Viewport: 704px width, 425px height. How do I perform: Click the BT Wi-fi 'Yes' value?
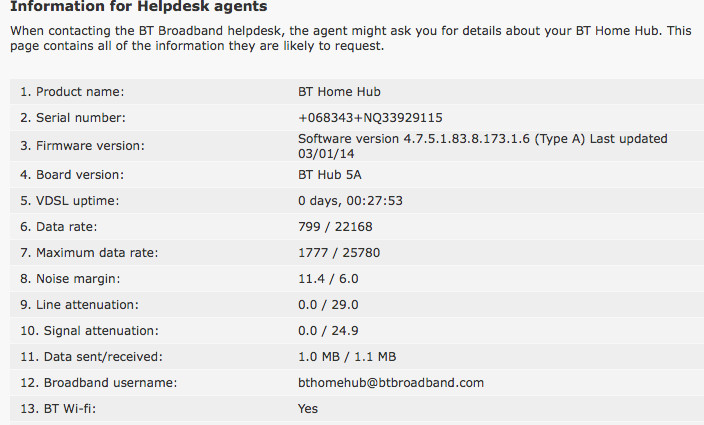[308, 409]
